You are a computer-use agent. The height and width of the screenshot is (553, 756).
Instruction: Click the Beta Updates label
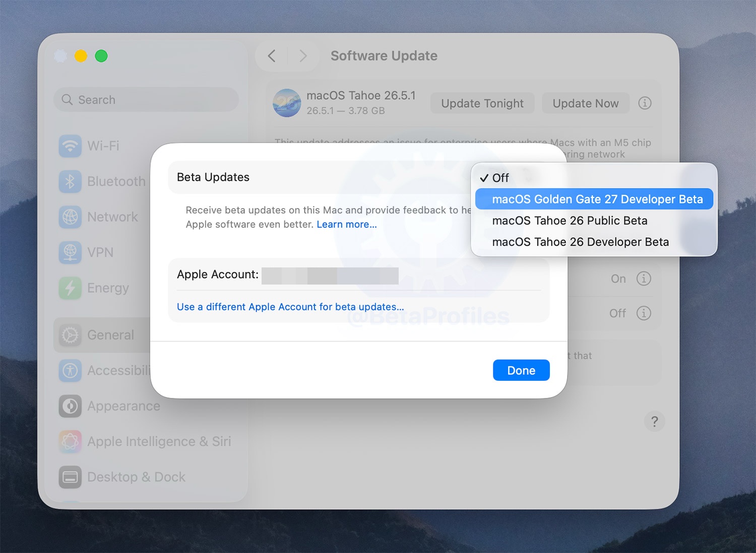[213, 177]
